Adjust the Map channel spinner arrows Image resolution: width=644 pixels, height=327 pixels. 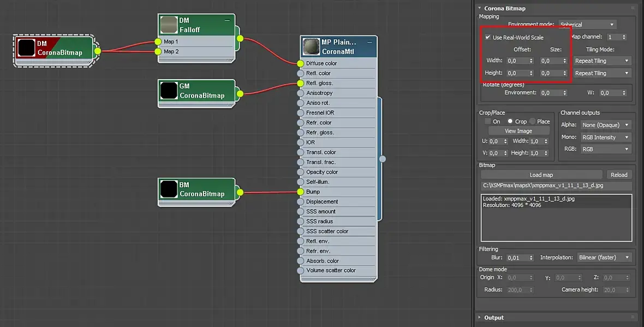624,37
